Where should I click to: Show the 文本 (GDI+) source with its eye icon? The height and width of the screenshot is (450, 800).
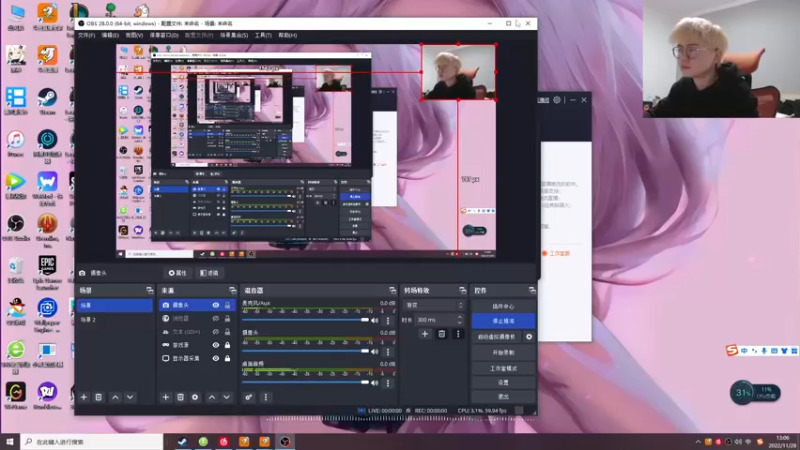(216, 332)
